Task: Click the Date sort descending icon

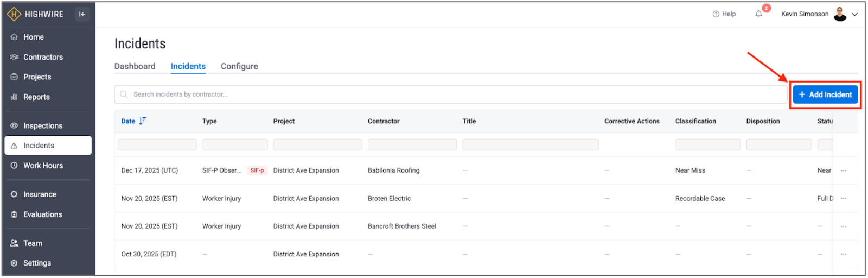Action: [142, 121]
